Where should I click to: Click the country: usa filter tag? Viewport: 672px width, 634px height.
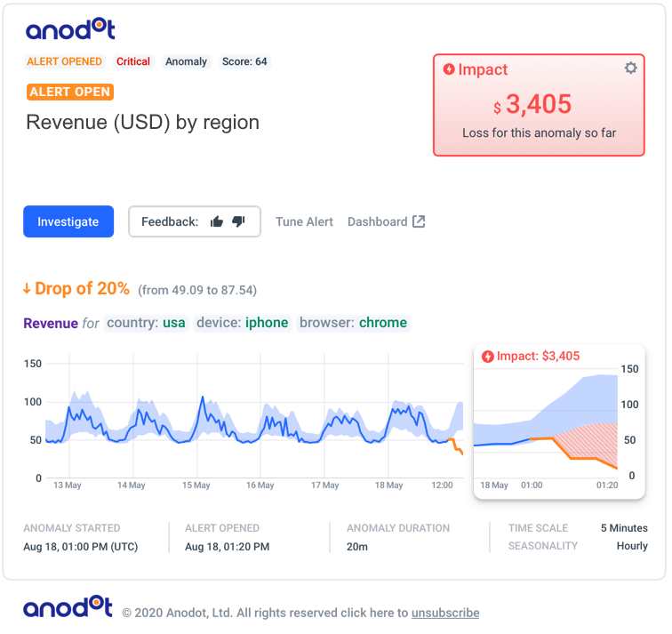(146, 323)
